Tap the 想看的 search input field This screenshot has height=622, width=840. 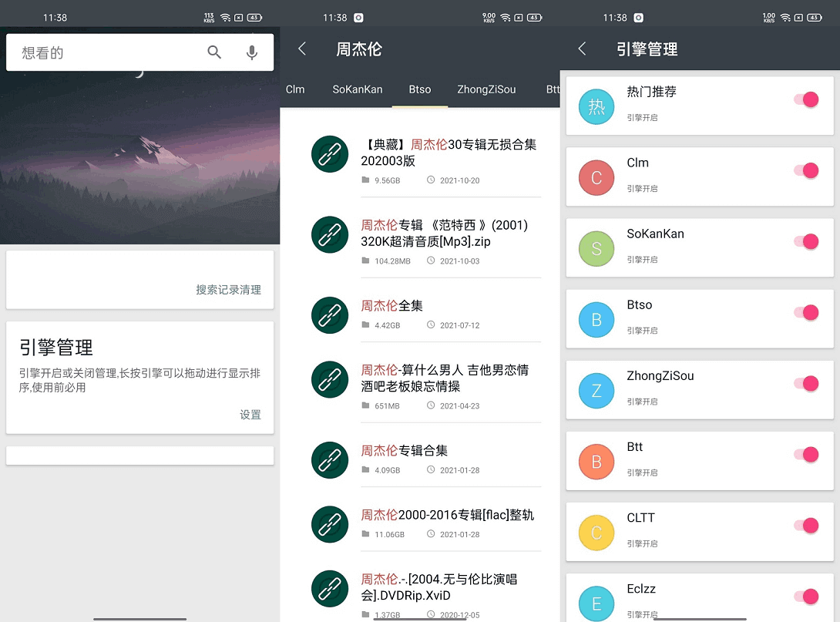[100, 52]
